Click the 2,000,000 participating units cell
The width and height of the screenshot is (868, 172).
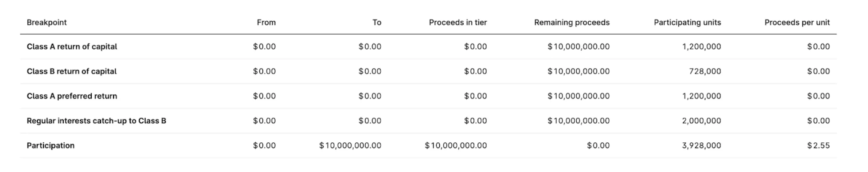point(701,121)
